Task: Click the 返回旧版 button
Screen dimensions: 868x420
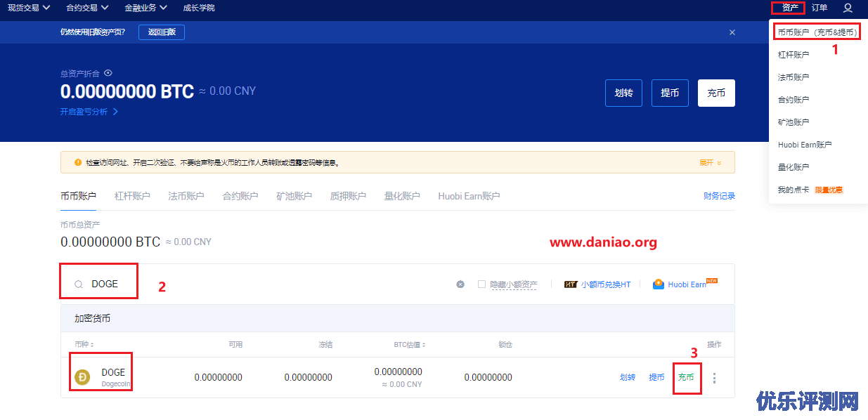Action: (x=162, y=32)
